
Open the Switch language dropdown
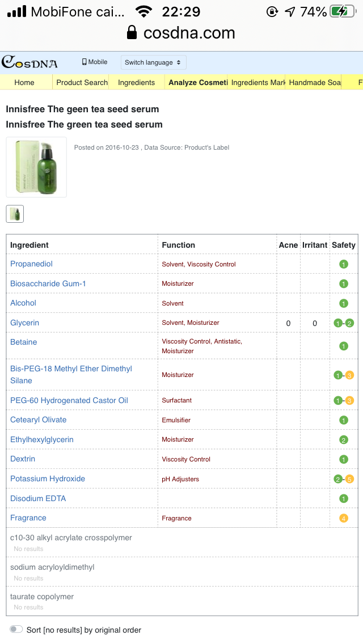point(153,62)
